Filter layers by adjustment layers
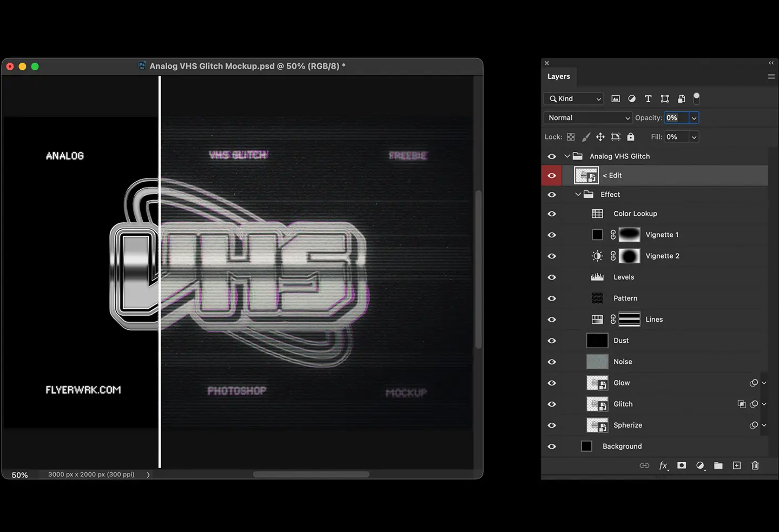 (x=632, y=98)
